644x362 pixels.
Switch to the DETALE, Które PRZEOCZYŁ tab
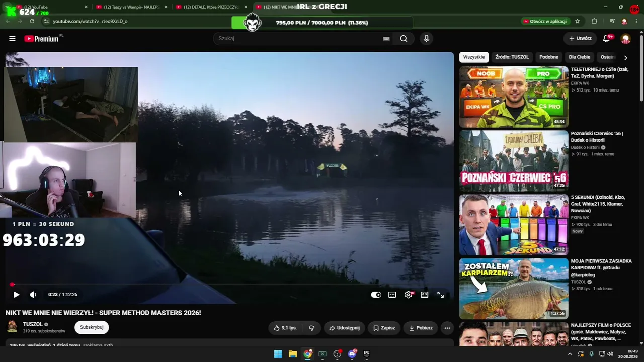click(211, 7)
